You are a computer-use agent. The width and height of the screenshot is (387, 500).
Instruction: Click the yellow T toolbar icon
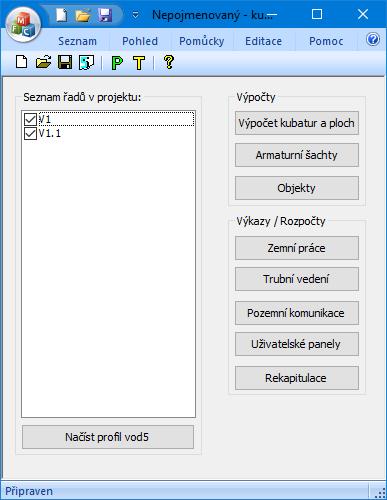[139, 62]
